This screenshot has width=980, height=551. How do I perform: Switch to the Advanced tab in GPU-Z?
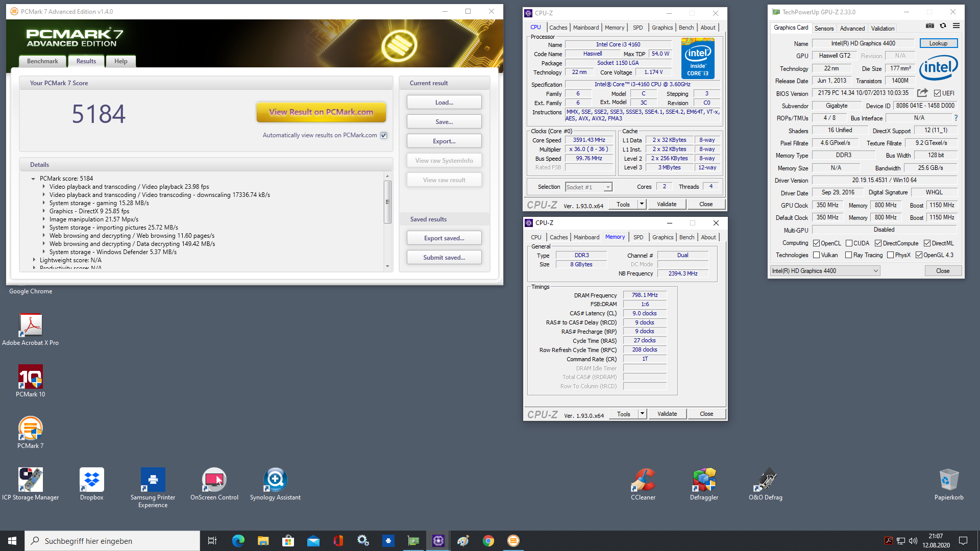[852, 29]
